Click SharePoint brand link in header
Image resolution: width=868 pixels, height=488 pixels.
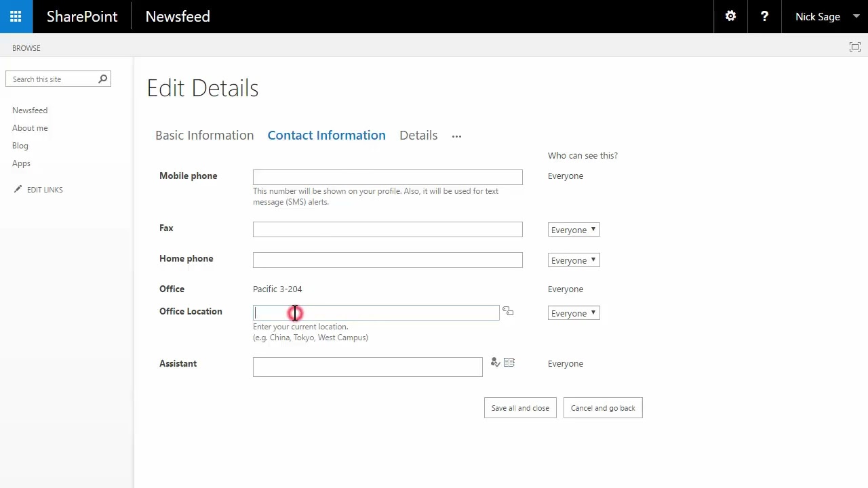pos(82,16)
